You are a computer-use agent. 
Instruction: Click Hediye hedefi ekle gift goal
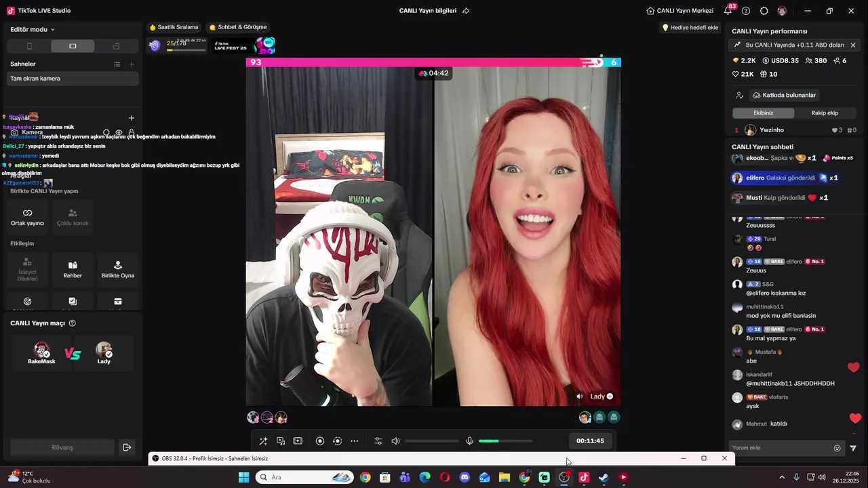tap(690, 27)
